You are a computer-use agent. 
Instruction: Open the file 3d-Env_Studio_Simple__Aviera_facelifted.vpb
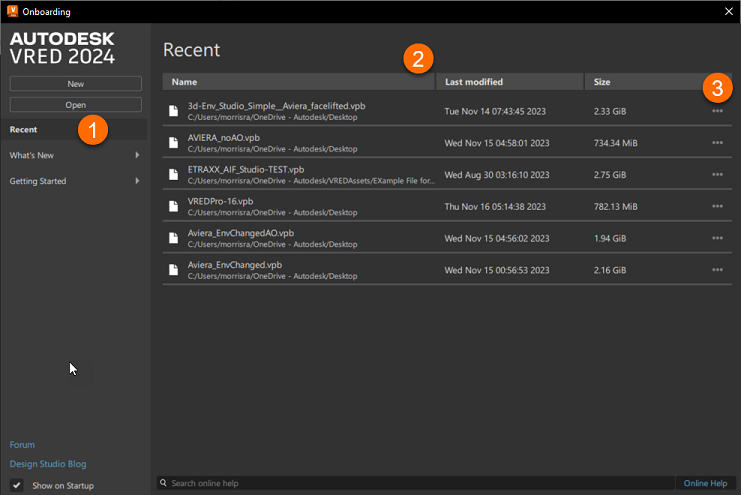276,106
